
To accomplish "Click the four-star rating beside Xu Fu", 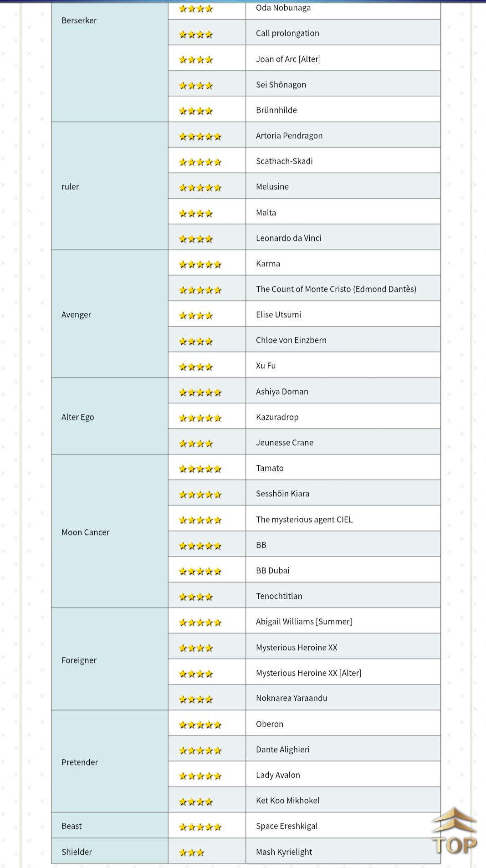I will (196, 367).
